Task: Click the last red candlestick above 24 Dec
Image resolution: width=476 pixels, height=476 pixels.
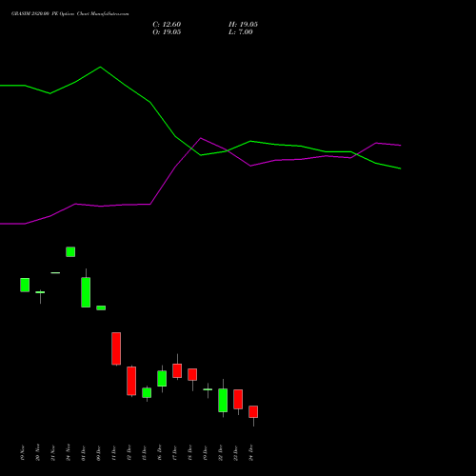Action: [x=253, y=411]
